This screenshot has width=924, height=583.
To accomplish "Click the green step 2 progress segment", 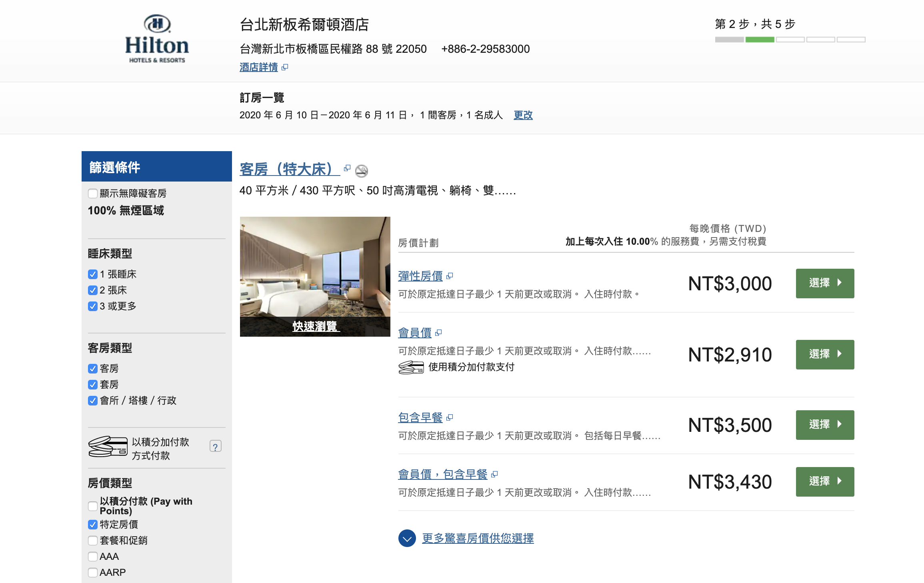I will pyautogui.click(x=760, y=40).
